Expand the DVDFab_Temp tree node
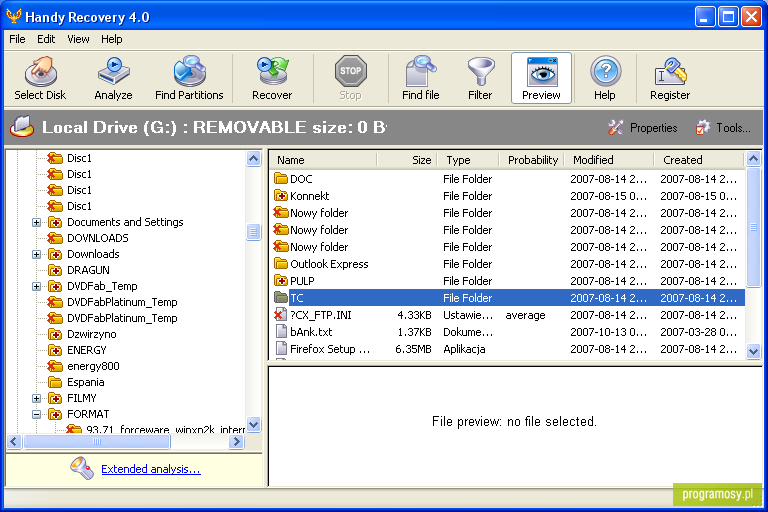768x512 pixels. [x=36, y=286]
